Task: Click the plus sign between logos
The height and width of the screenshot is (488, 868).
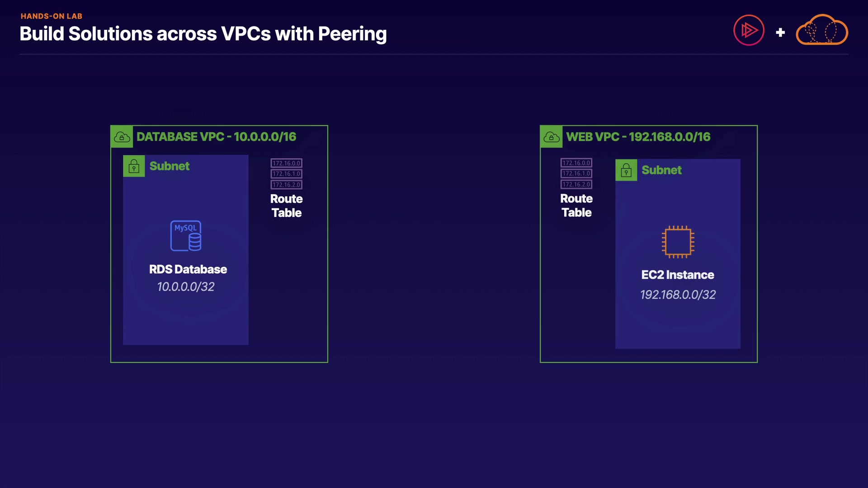Action: 780,33
